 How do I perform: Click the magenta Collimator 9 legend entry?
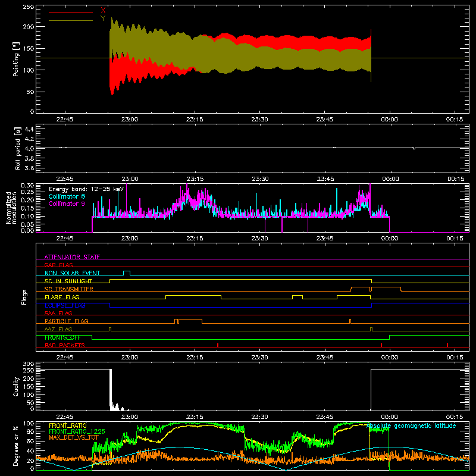pos(67,203)
